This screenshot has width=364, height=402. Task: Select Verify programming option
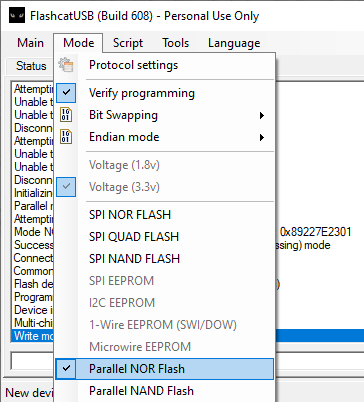point(165,93)
